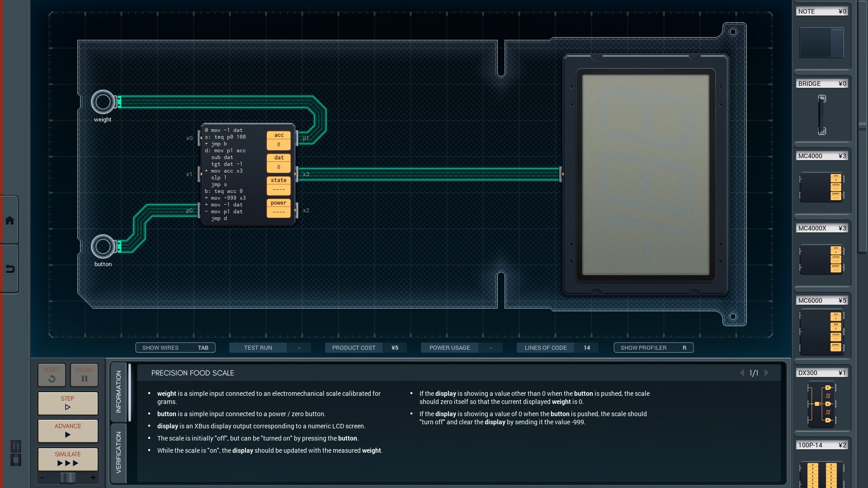Increase simulation speed with plus button
This screenshot has height=488, width=868.
93,478
